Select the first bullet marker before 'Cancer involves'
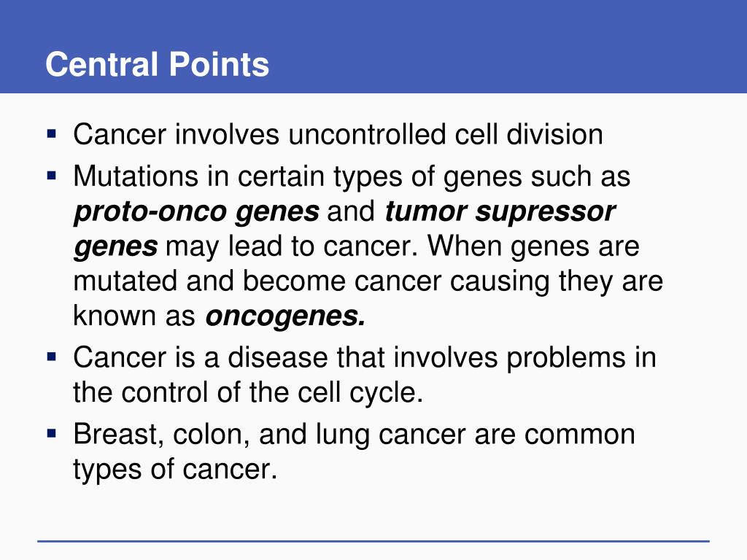Screen dimensions: 747x560 (x=52, y=133)
